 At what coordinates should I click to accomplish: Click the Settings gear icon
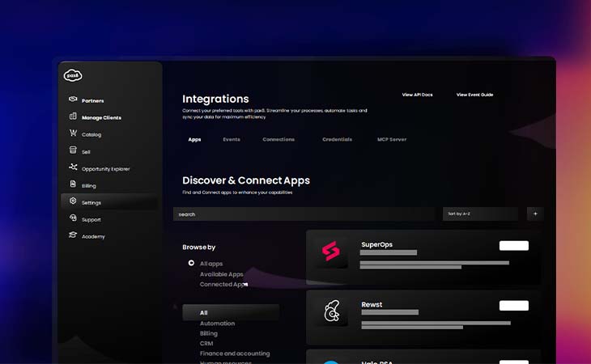[73, 201]
